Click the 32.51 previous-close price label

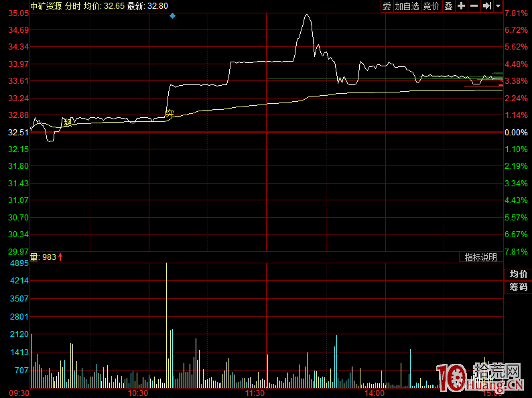coord(19,132)
